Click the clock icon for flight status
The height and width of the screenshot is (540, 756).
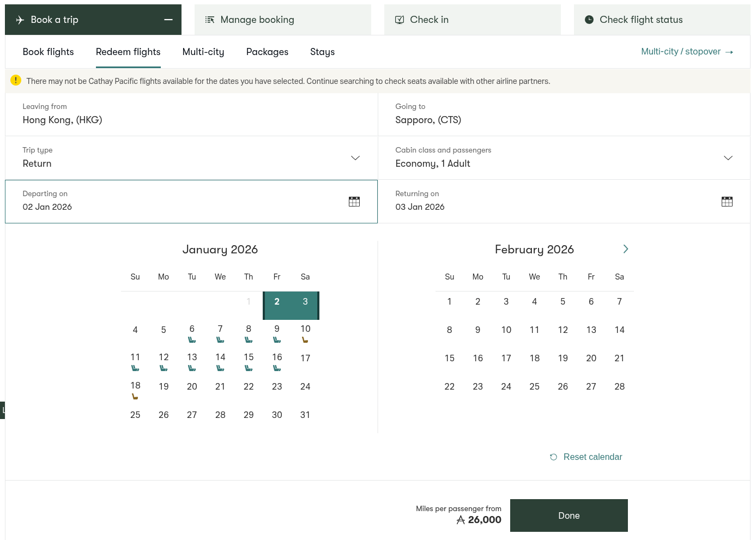point(589,19)
